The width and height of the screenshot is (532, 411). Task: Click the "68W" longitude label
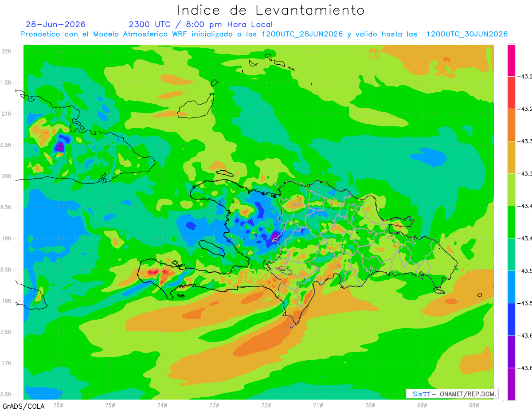pyautogui.click(x=474, y=405)
